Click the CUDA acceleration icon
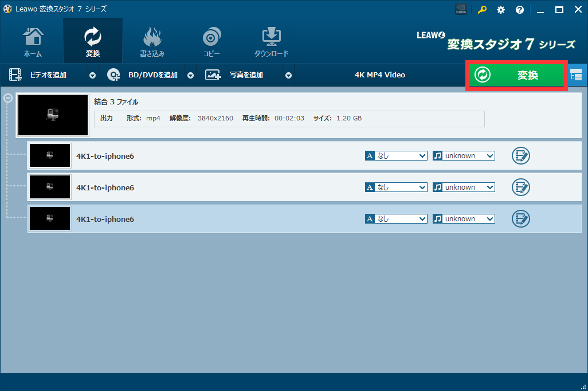This screenshot has height=391, width=588. click(x=461, y=10)
